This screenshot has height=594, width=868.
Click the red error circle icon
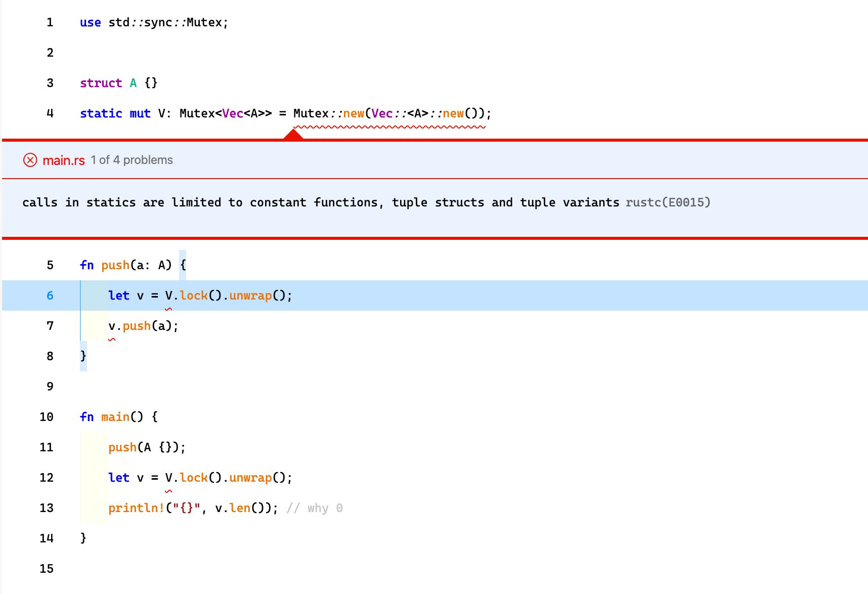[x=30, y=160]
